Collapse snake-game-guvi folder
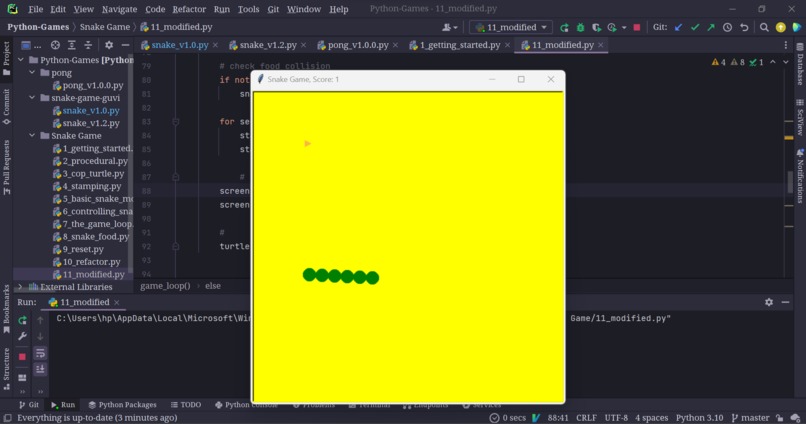The width and height of the screenshot is (806, 424). coord(32,98)
